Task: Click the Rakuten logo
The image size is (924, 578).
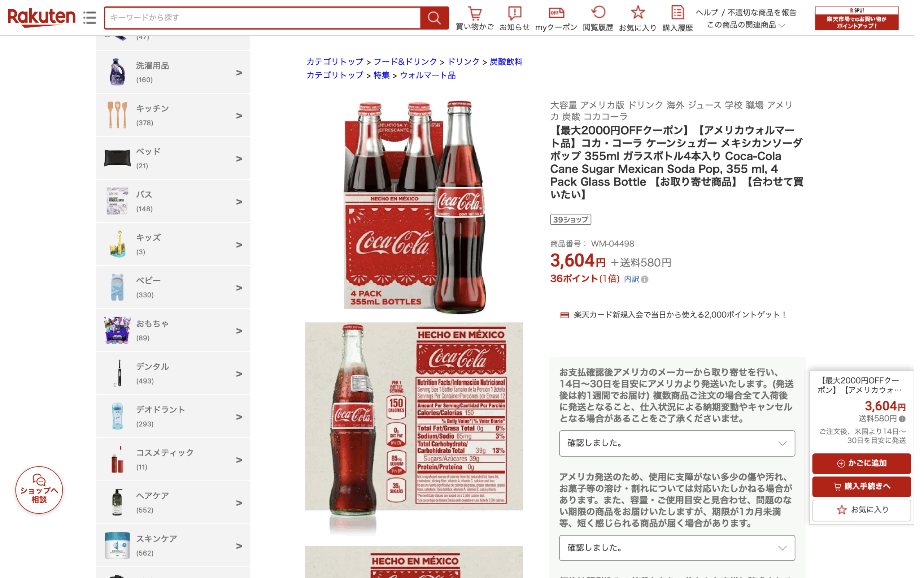Action: (x=42, y=17)
